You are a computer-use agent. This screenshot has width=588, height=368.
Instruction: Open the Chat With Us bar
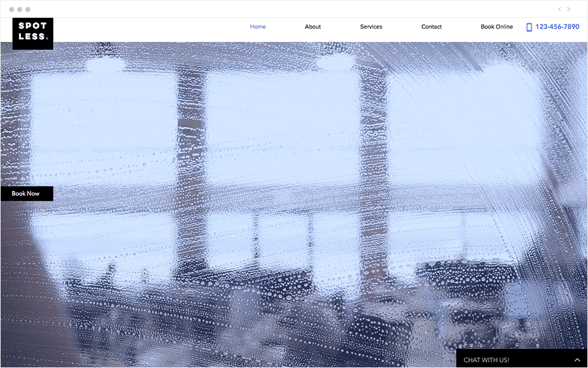522,358
